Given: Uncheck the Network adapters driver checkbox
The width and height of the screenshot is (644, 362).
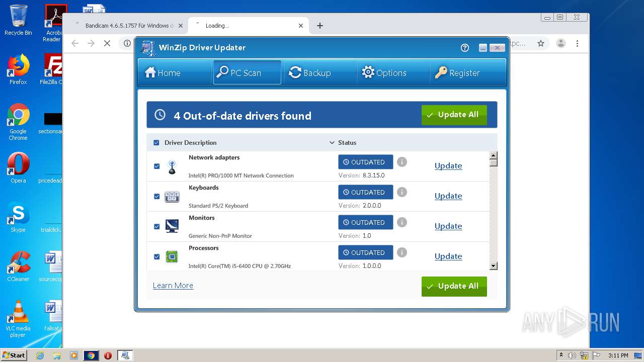Looking at the screenshot, I should pos(156,166).
